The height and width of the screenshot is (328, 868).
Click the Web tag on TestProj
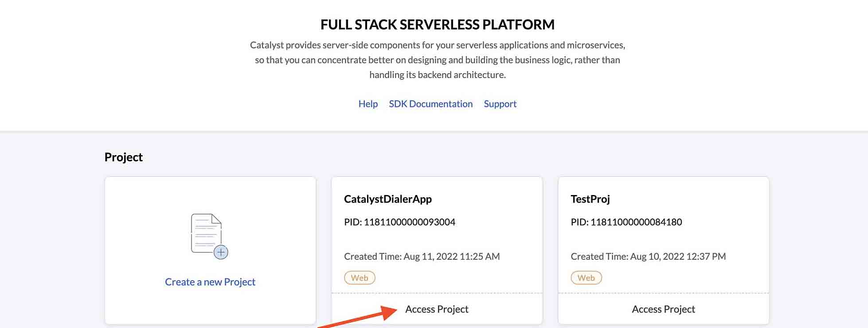point(586,278)
